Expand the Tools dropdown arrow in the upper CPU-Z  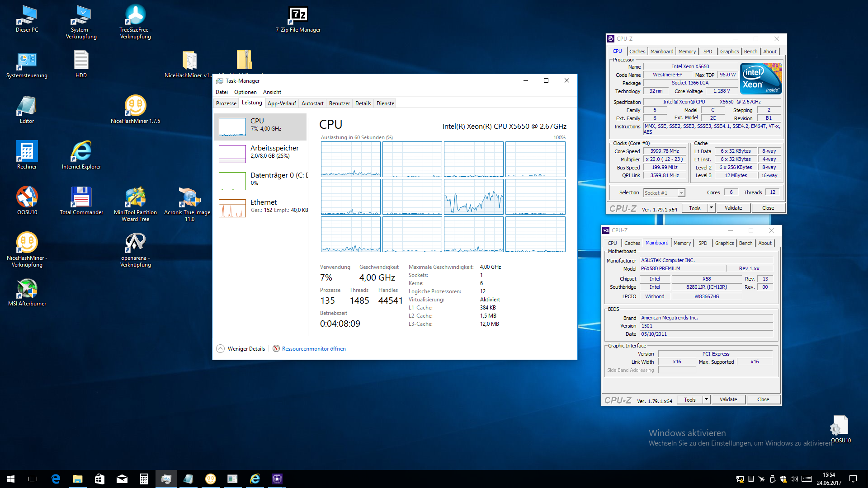coord(711,208)
